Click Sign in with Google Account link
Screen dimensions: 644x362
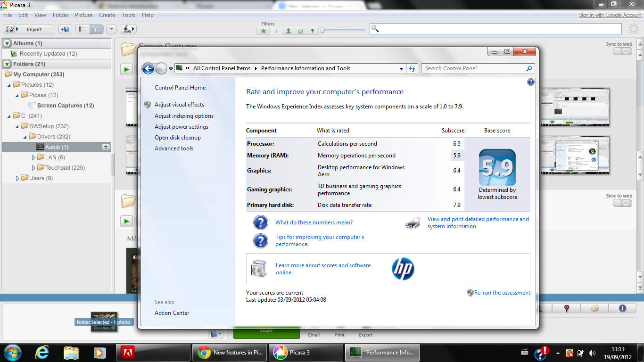[x=610, y=15]
